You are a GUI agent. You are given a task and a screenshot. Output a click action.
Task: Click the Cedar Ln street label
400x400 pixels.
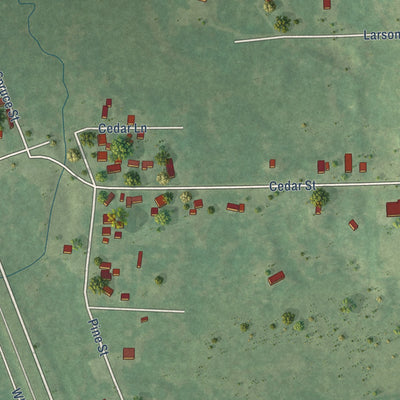(x=122, y=128)
